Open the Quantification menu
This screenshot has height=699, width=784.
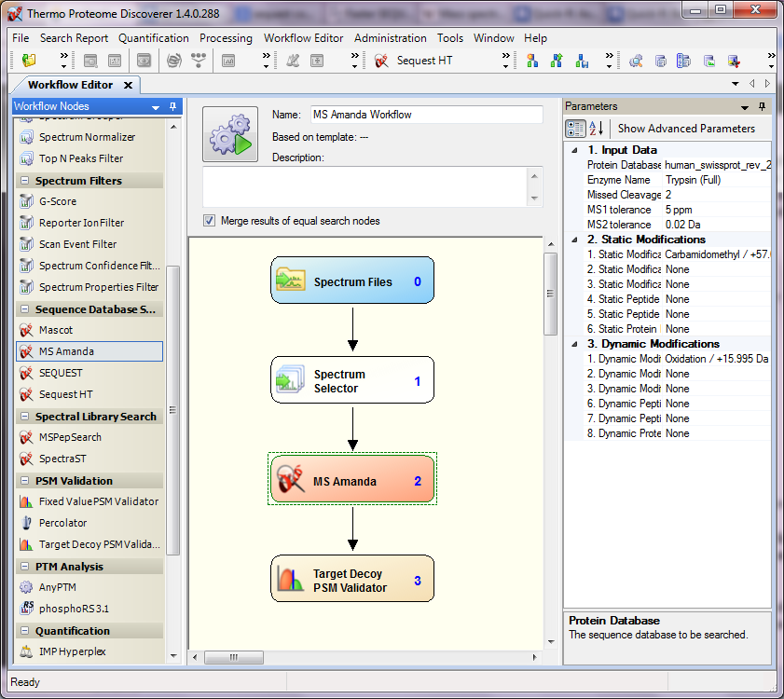click(154, 38)
